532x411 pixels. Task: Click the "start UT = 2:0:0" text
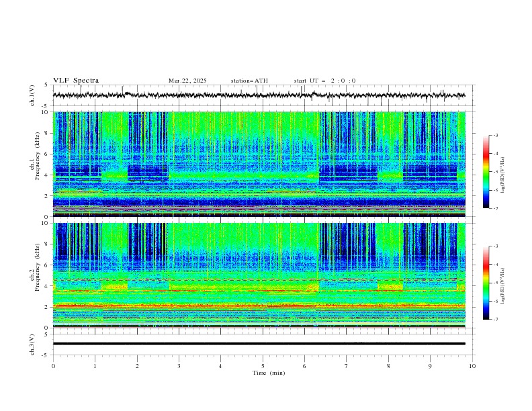pyautogui.click(x=324, y=81)
